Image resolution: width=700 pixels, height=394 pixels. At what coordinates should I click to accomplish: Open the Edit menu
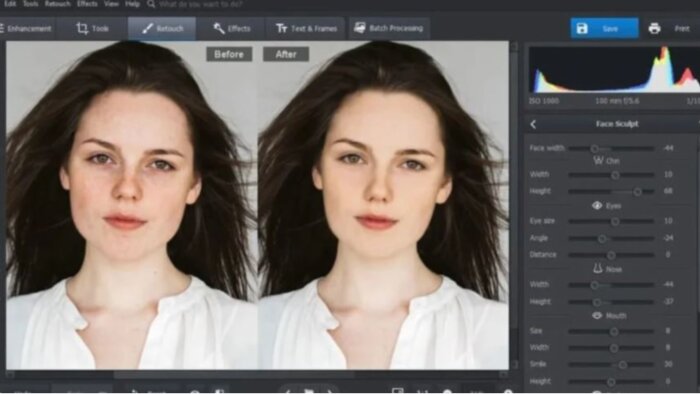10,4
